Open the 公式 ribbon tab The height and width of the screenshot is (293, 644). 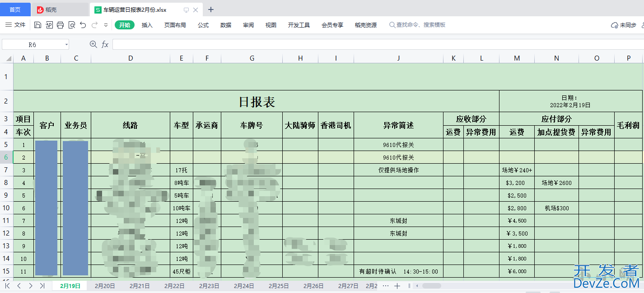click(203, 25)
